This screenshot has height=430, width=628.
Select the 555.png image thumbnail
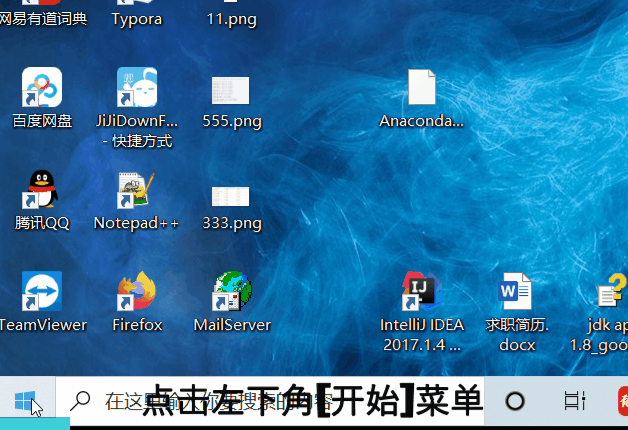[x=231, y=90]
